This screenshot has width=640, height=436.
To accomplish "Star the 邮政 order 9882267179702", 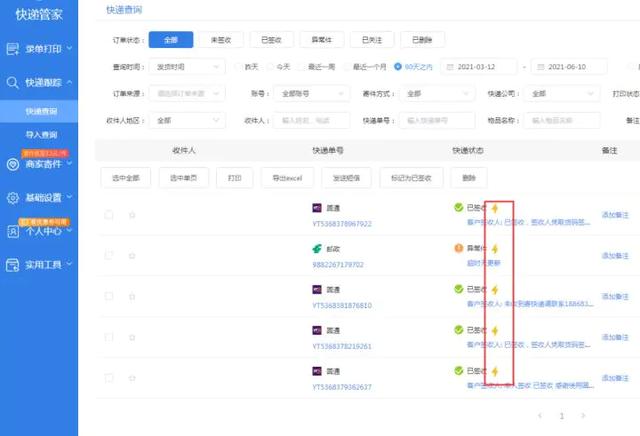I will click(132, 256).
